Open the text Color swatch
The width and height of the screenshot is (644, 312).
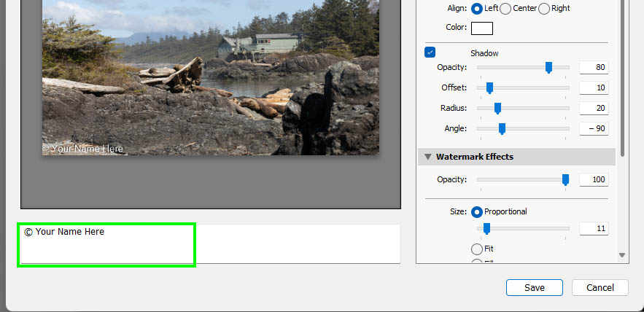pyautogui.click(x=482, y=28)
